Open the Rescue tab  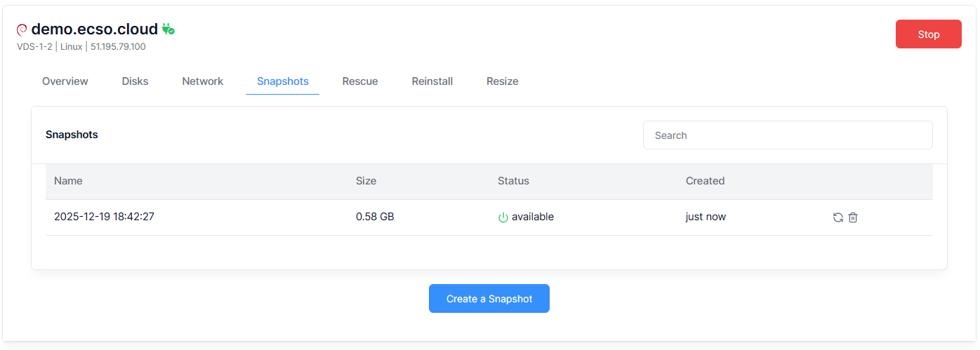pyautogui.click(x=360, y=81)
